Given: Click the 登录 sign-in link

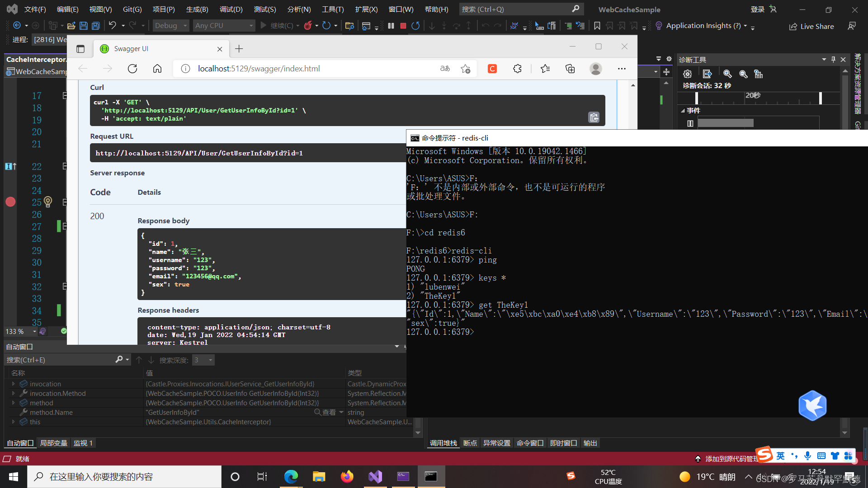Looking at the screenshot, I should click(x=757, y=9).
